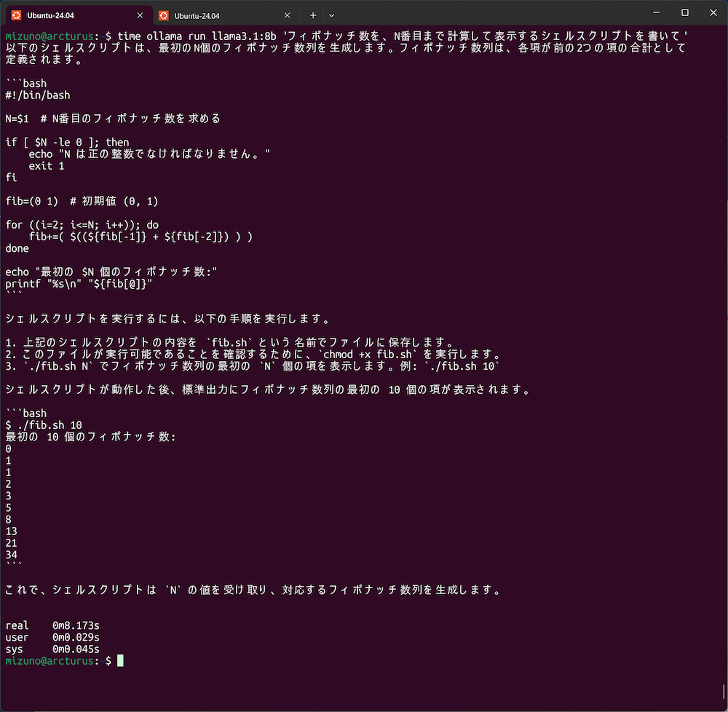Click the '#!/bin/bash' shebang line
The height and width of the screenshot is (712, 728).
38,95
